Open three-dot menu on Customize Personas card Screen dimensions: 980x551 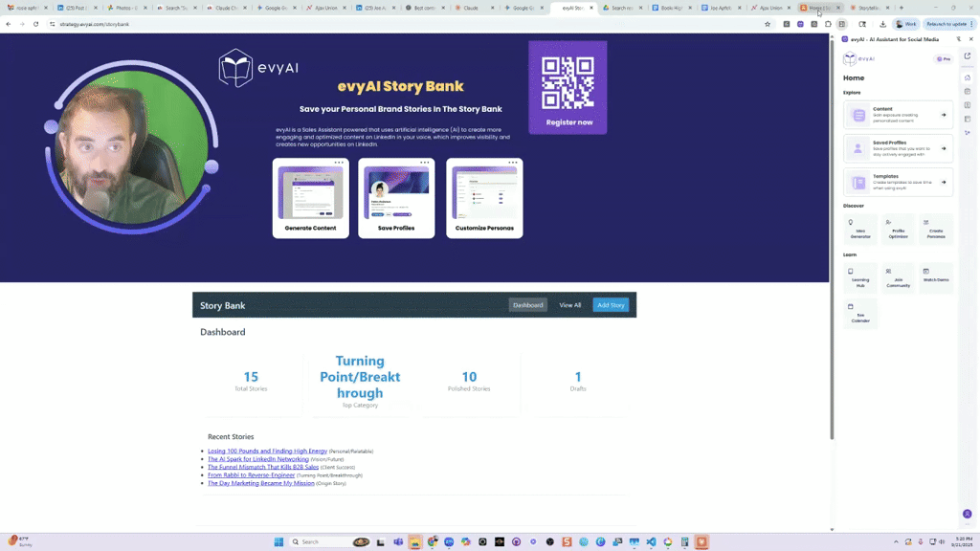pyautogui.click(x=513, y=163)
